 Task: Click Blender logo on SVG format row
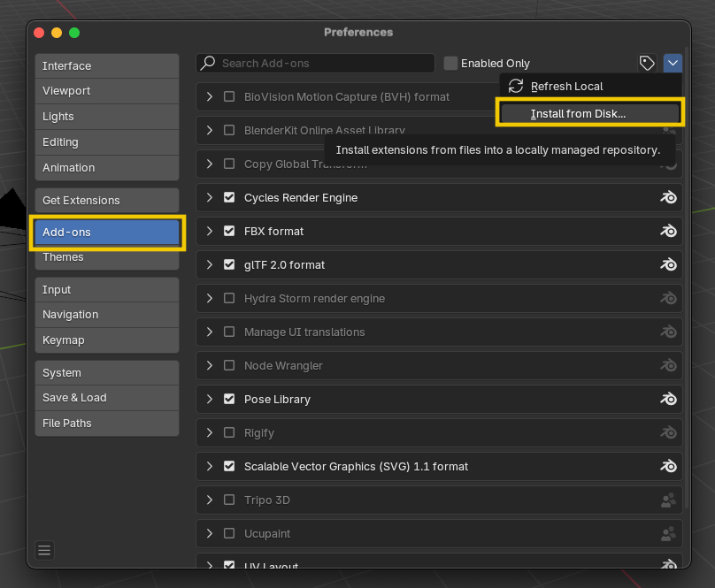pyautogui.click(x=668, y=466)
